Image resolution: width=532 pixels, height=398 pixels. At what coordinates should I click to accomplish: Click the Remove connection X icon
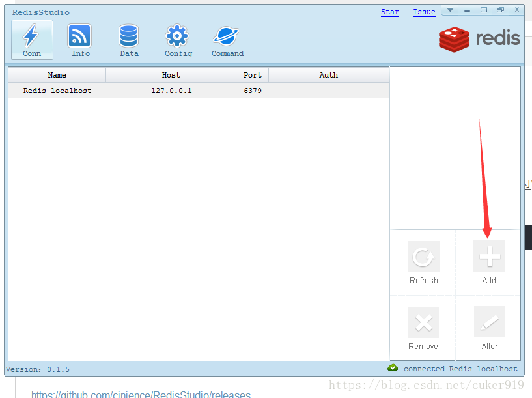tap(423, 322)
